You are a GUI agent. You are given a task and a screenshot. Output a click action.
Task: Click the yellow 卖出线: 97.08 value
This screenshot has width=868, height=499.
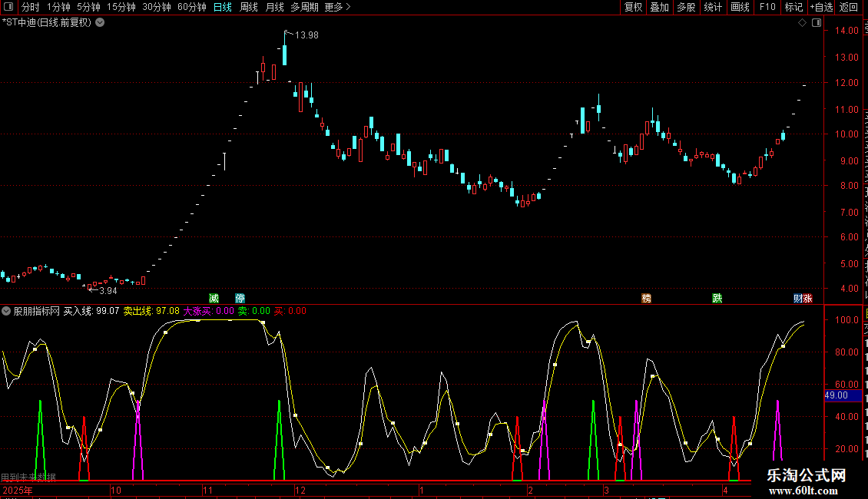[x=151, y=311]
